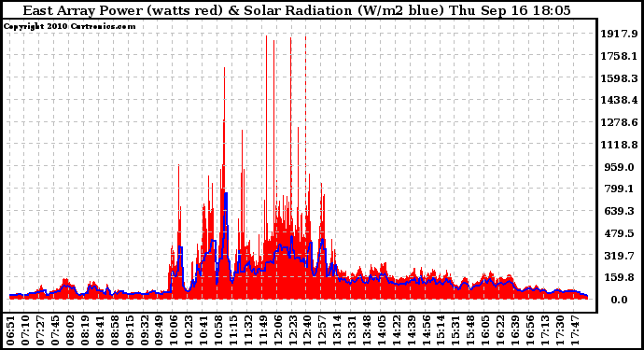Click the Copyright 2010 Cartronics.com notice
This screenshot has width=644, height=350.
(69, 26)
